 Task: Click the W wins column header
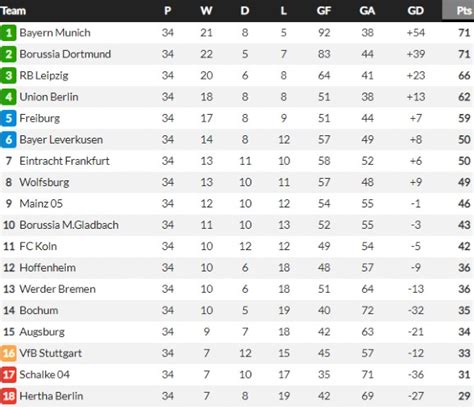click(x=206, y=11)
